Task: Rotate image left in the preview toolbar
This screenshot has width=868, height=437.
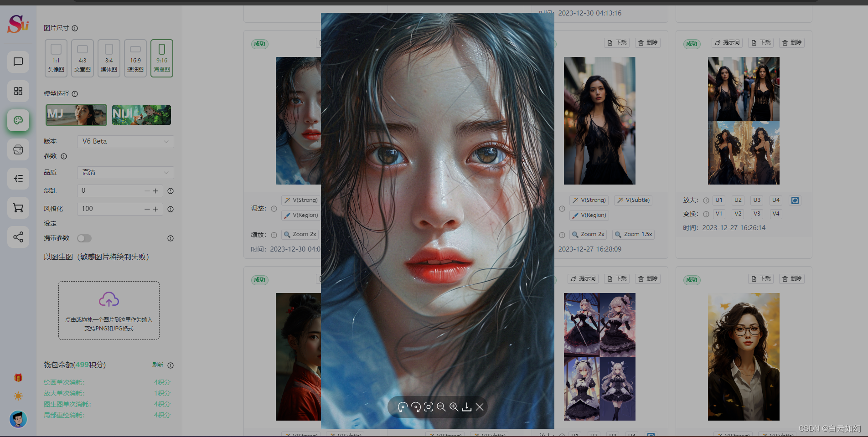Action: tap(403, 407)
